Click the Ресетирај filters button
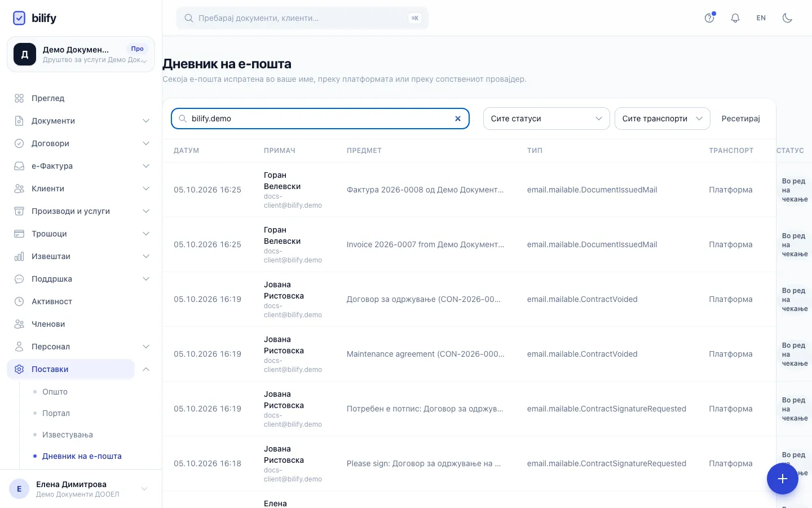The image size is (812, 508). [x=740, y=119]
